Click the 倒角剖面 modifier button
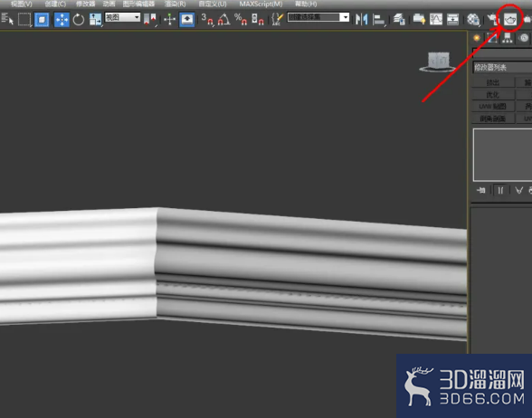Image resolution: width=532 pixels, height=418 pixels. tap(492, 119)
